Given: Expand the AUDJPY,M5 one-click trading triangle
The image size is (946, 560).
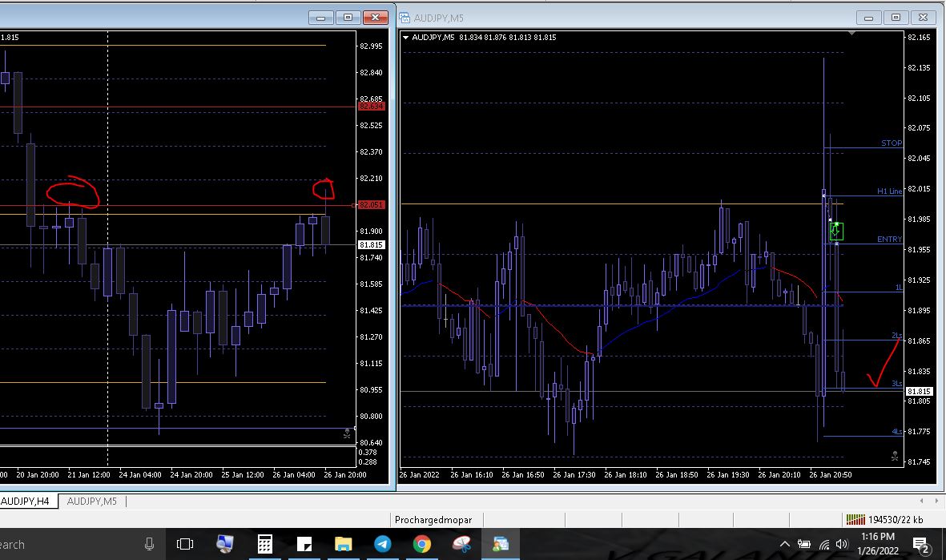Looking at the screenshot, I should click(406, 38).
